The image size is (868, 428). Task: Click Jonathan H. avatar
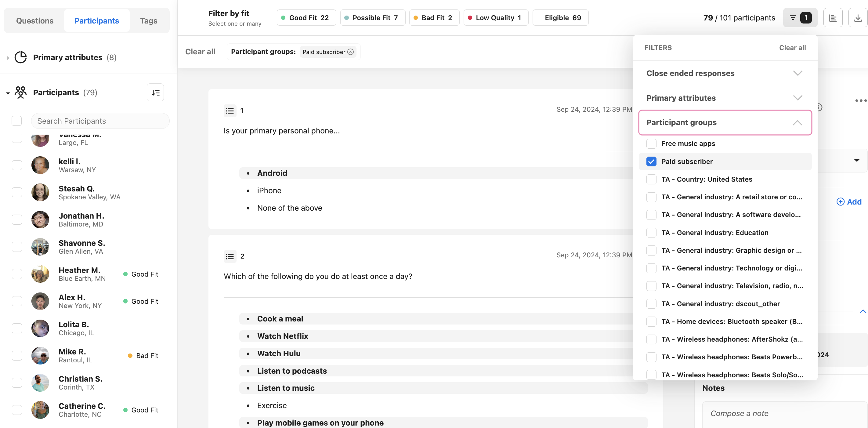click(40, 219)
